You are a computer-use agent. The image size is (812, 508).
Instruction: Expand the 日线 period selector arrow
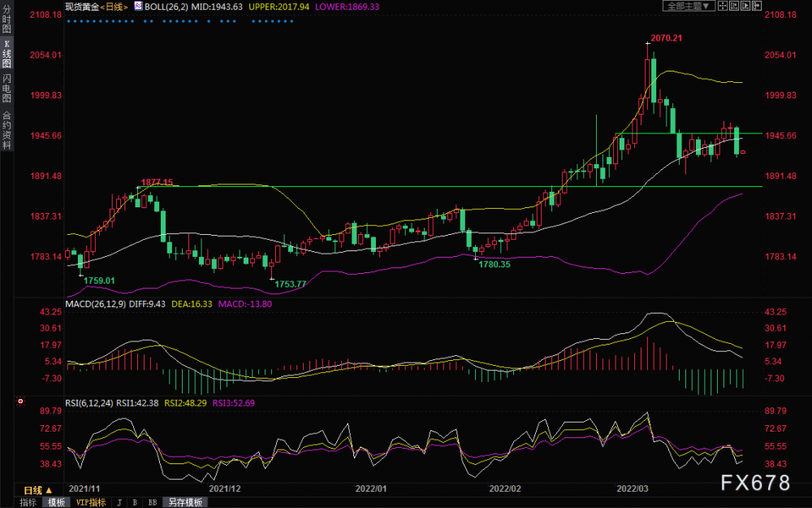point(50,490)
